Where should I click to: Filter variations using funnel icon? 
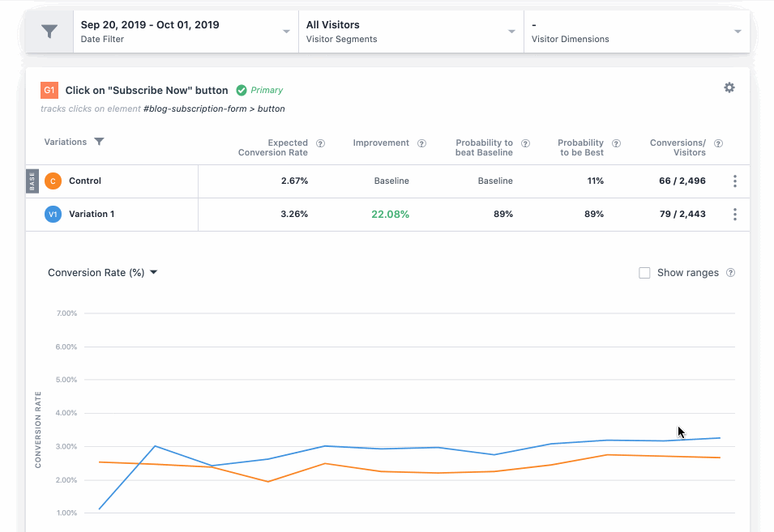click(x=99, y=142)
